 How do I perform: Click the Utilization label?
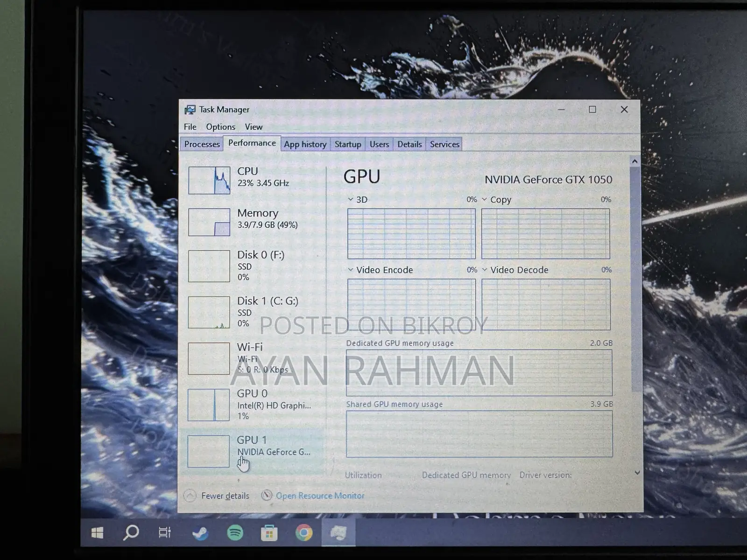click(363, 475)
